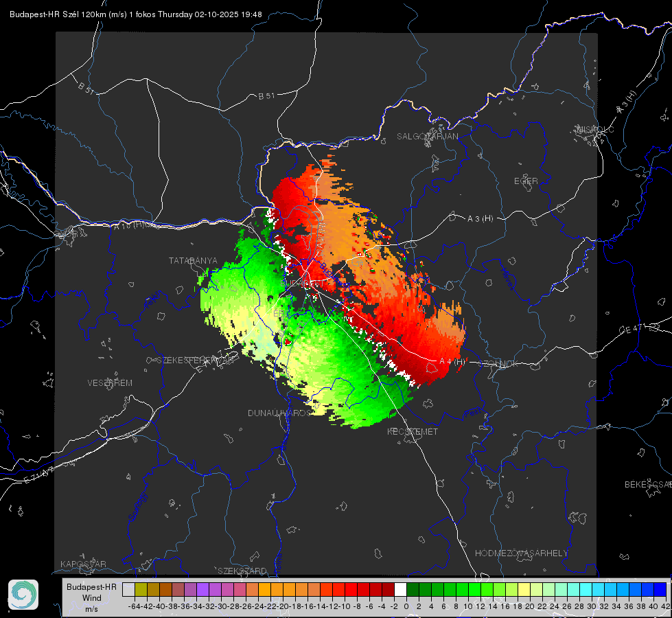Click the KAPOSVÁR city label

coord(83,564)
